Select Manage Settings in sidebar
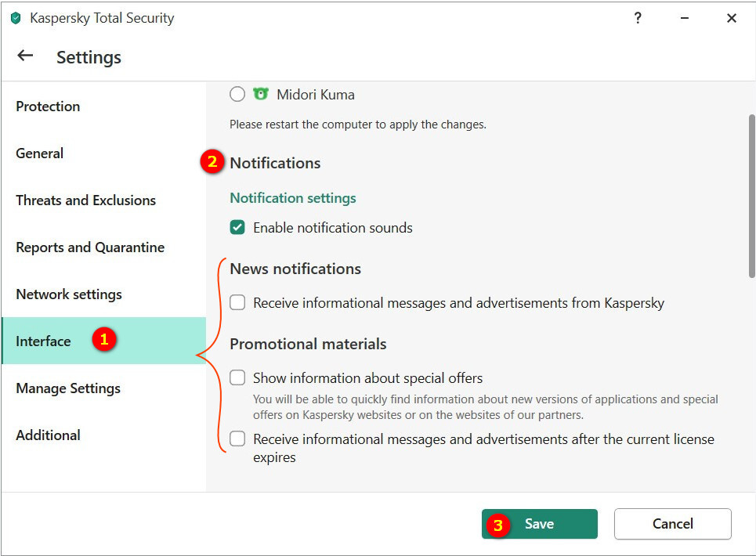756x556 pixels. [x=68, y=388]
